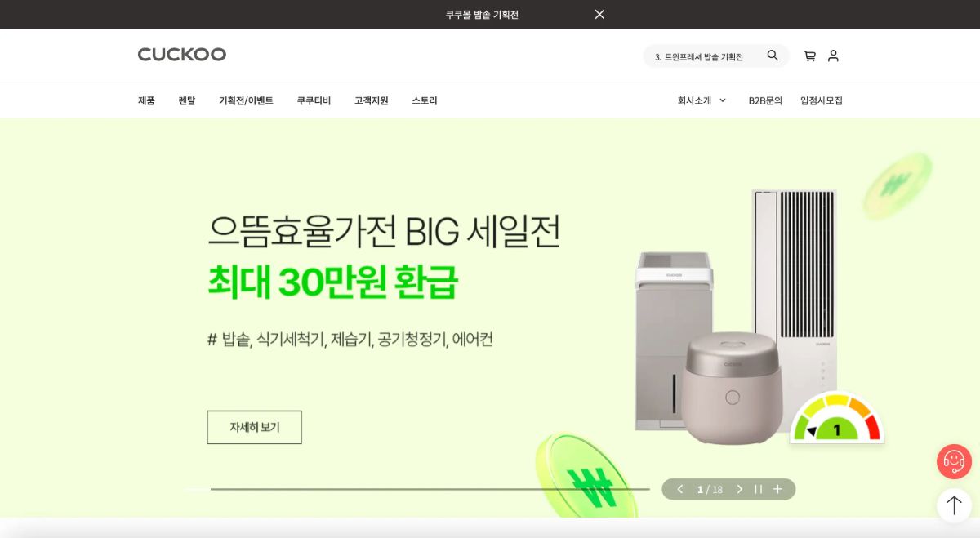This screenshot has width=980, height=538.
Task: Expand the 회사소개 dropdown
Action: coord(702,100)
